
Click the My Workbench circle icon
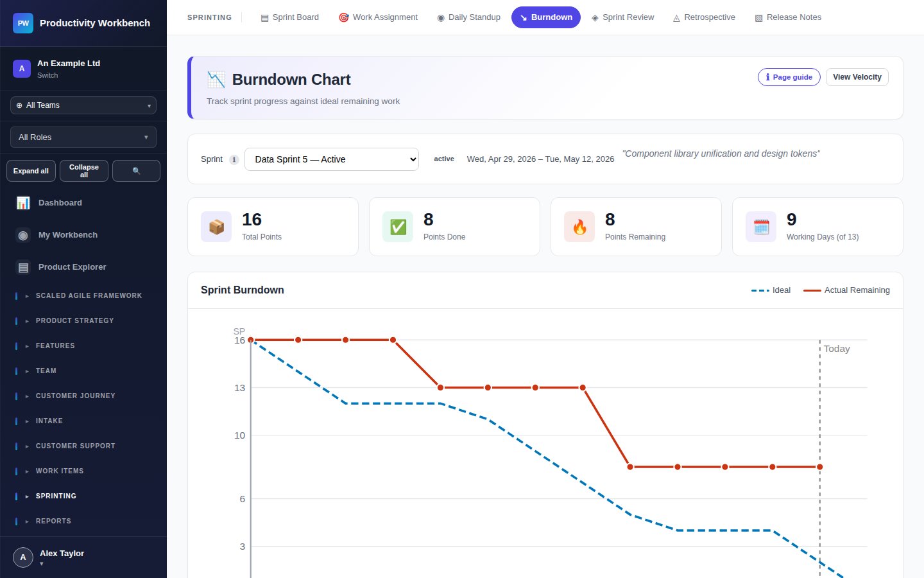(x=23, y=235)
